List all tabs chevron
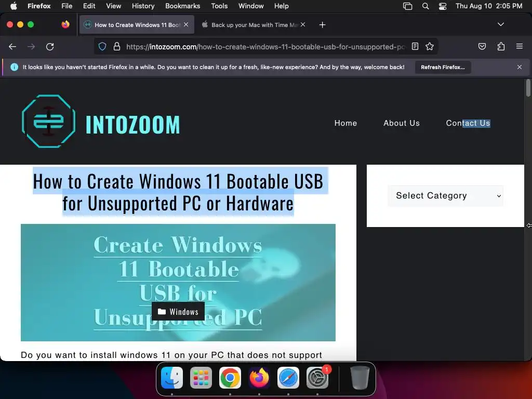The width and height of the screenshot is (532, 399). coord(500,24)
